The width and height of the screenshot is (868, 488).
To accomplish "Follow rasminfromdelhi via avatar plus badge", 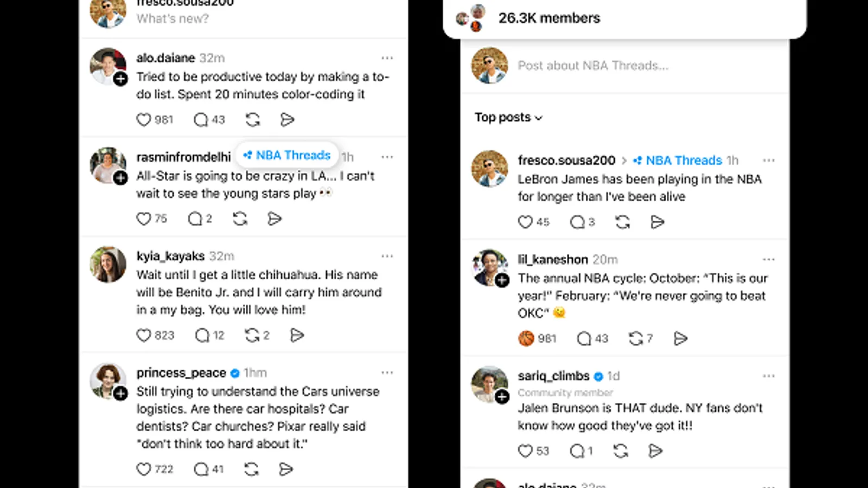I will coord(120,178).
